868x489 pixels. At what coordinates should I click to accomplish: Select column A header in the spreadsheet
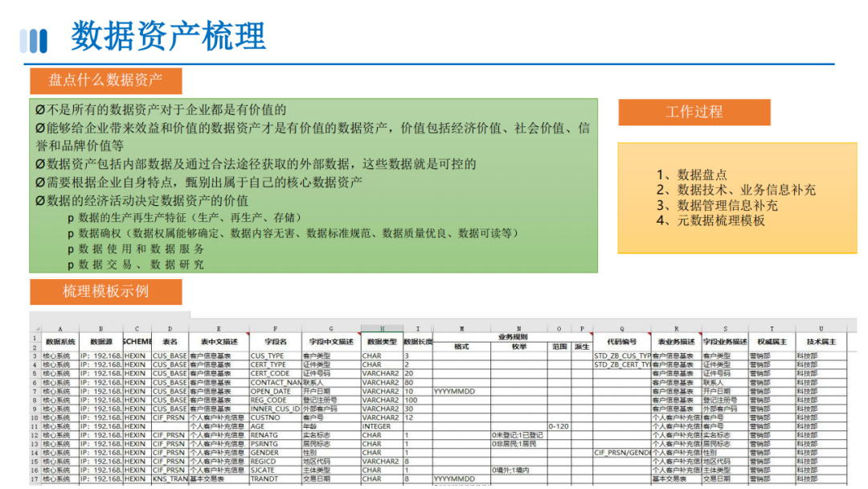pyautogui.click(x=60, y=328)
